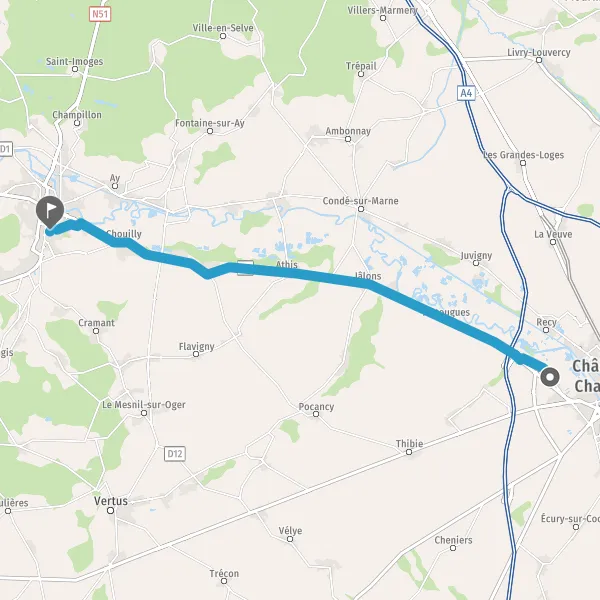Click the Vertus town marker
This screenshot has height=600, width=600.
pyautogui.click(x=111, y=510)
